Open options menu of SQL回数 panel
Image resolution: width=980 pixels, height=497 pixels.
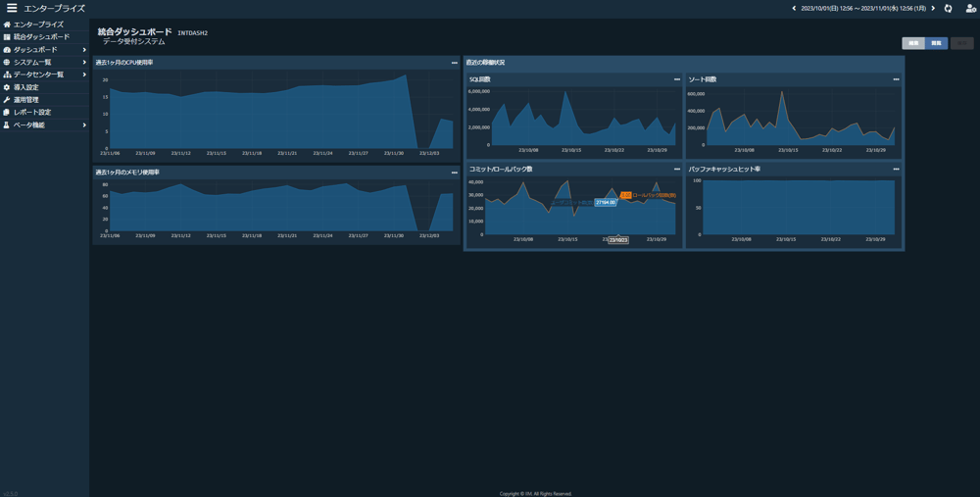pos(677,79)
